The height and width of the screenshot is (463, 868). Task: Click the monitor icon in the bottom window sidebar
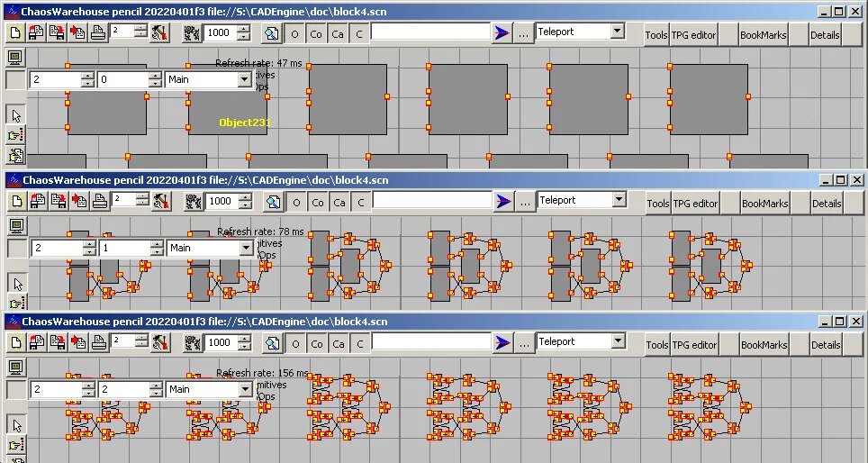(x=16, y=368)
